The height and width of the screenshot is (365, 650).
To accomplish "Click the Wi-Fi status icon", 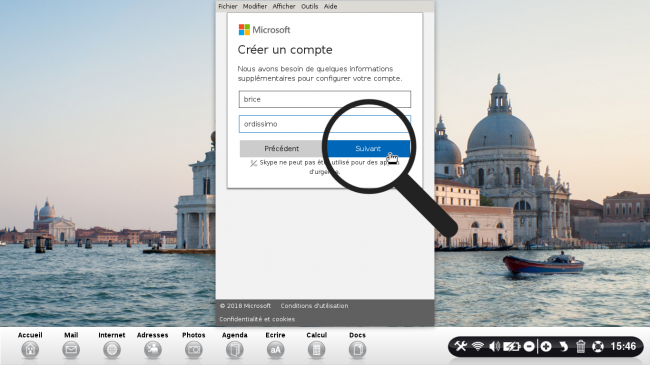I will (x=478, y=346).
